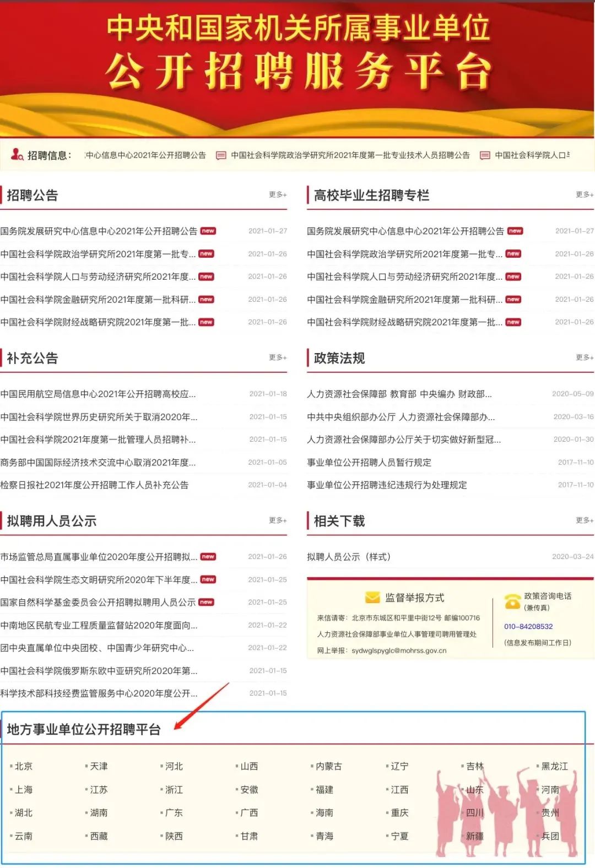Viewport: 595px width, 868px height.
Task: Click the document icon before 中国社会科学院政治学研究所 ticker
Action: tap(221, 156)
